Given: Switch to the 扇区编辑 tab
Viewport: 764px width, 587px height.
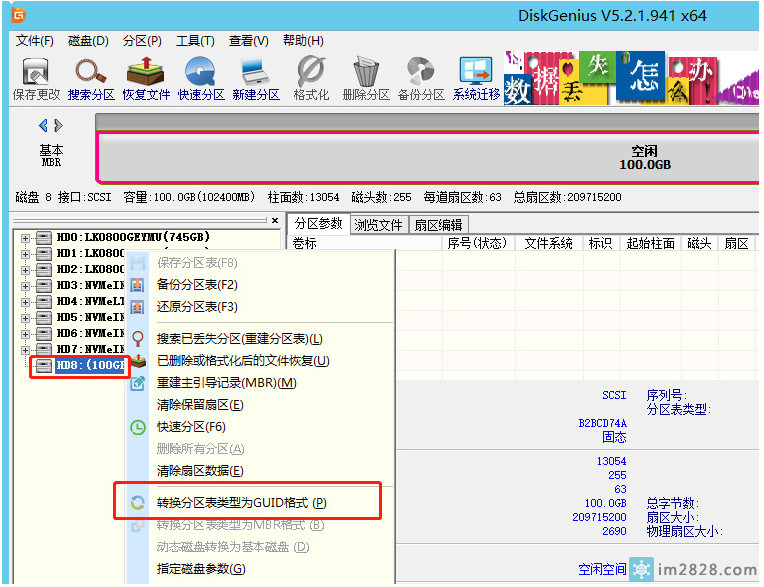Looking at the screenshot, I should (438, 225).
